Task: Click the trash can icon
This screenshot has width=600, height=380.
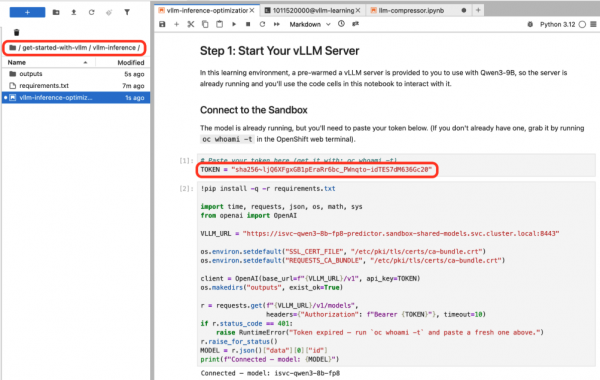Action: point(16,32)
